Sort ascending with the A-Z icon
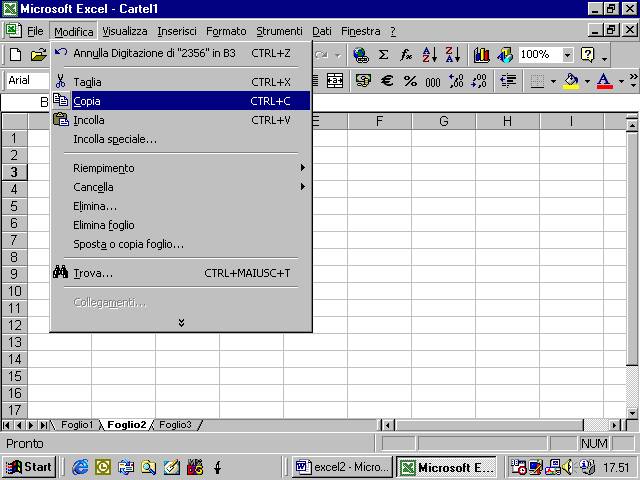This screenshot has width=640, height=480. coord(429,55)
